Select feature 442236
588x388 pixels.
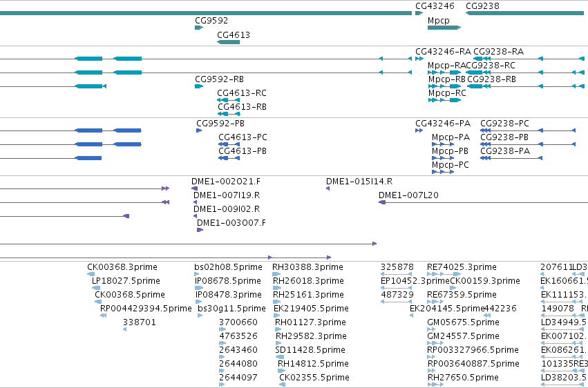click(x=500, y=309)
